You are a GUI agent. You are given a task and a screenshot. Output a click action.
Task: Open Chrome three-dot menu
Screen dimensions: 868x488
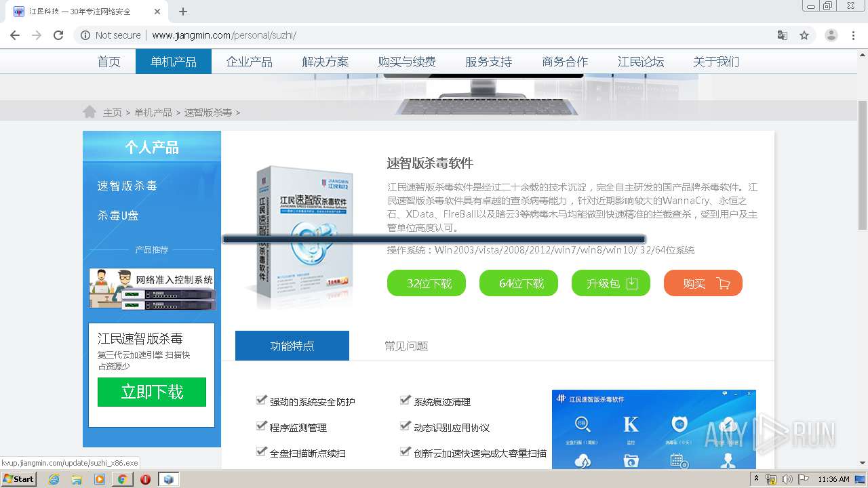click(x=854, y=35)
